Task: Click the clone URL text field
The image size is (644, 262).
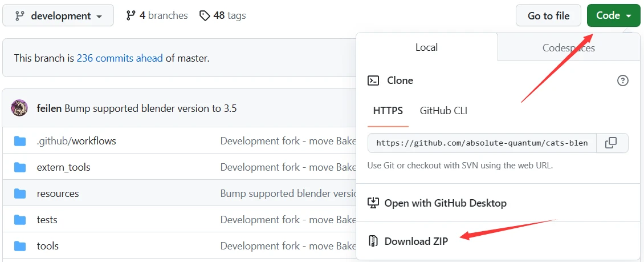Action: [482, 143]
